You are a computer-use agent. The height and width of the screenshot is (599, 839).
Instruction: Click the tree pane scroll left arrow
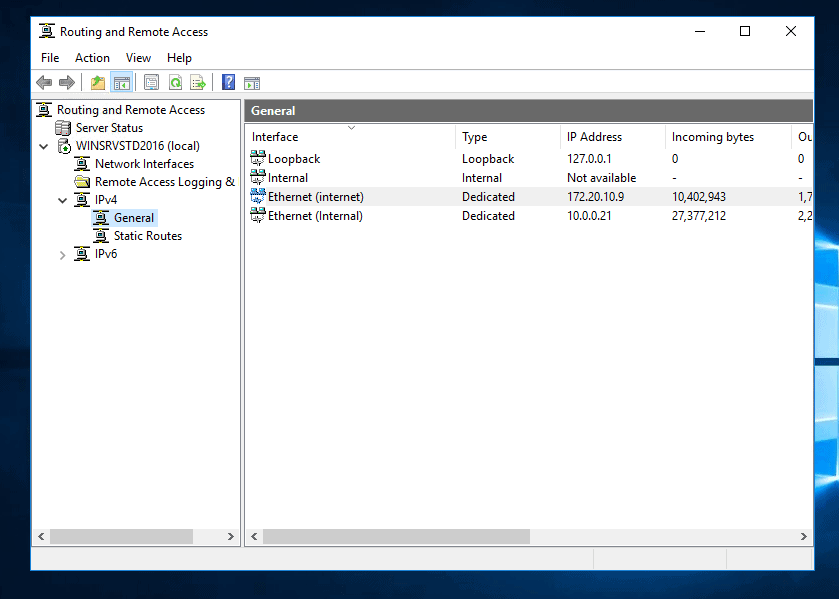[41, 536]
